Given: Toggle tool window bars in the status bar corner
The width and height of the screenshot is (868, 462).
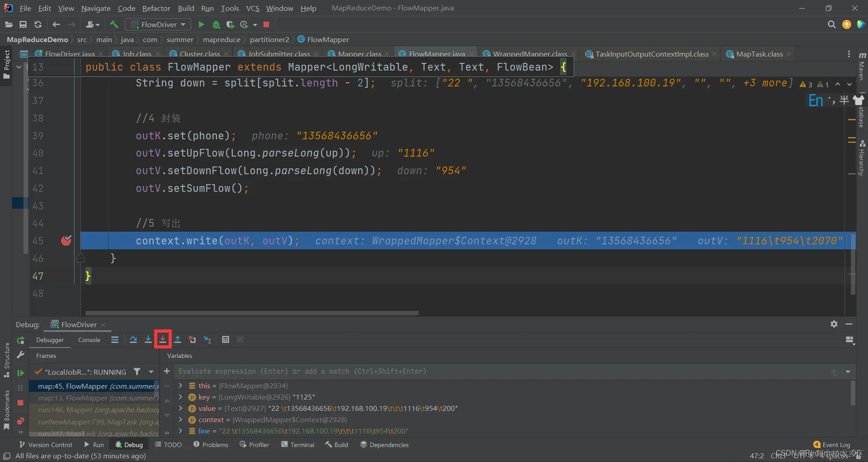Looking at the screenshot, I should (7, 456).
